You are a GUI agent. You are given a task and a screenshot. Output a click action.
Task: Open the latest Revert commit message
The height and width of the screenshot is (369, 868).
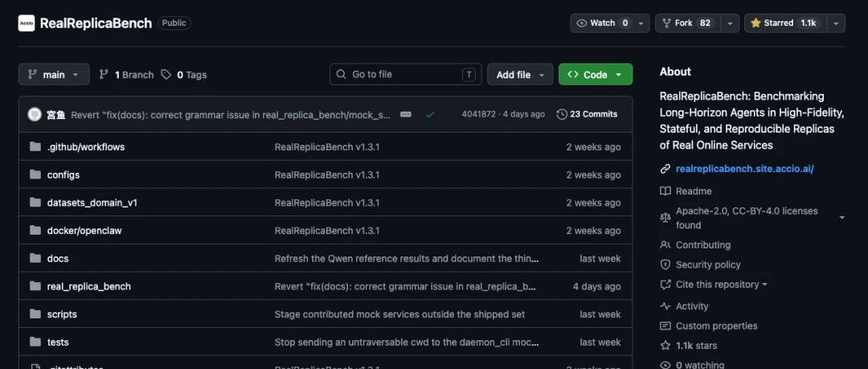coord(231,114)
